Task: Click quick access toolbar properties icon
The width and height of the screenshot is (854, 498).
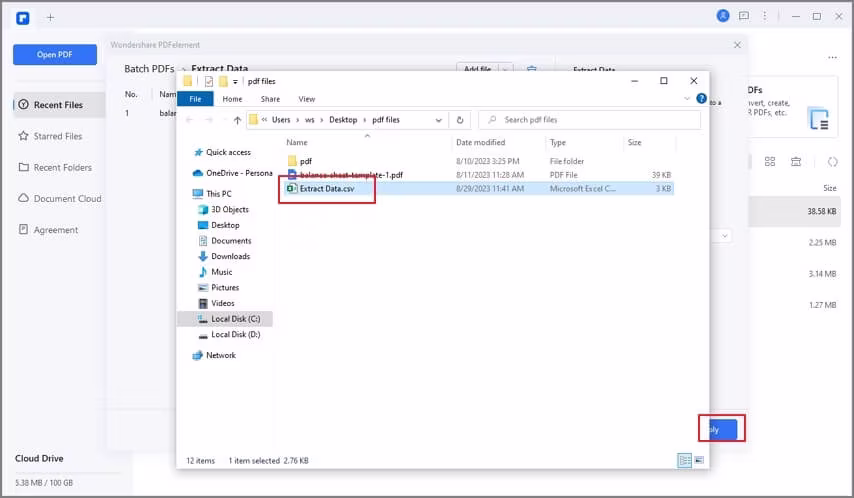Action: [209, 81]
